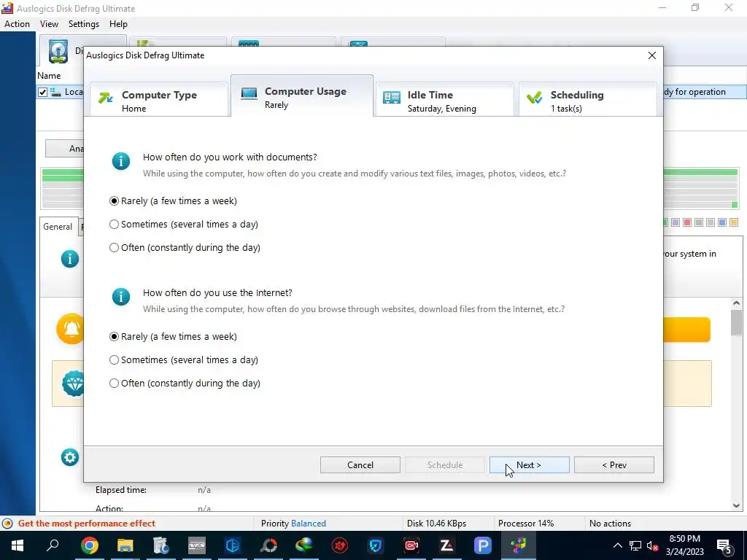This screenshot has height=560, width=747.
Task: Click the disk defrag tab icon in main window
Action: click(x=58, y=52)
